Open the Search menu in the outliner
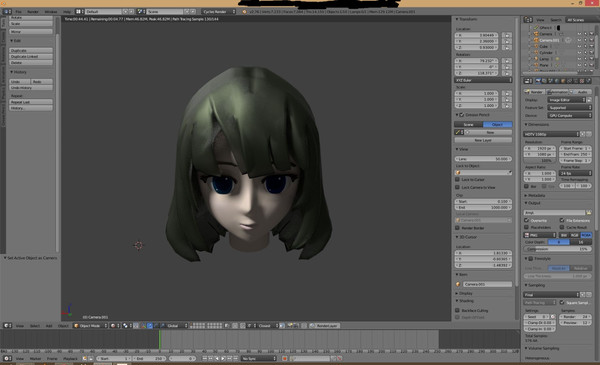 [x=556, y=20]
